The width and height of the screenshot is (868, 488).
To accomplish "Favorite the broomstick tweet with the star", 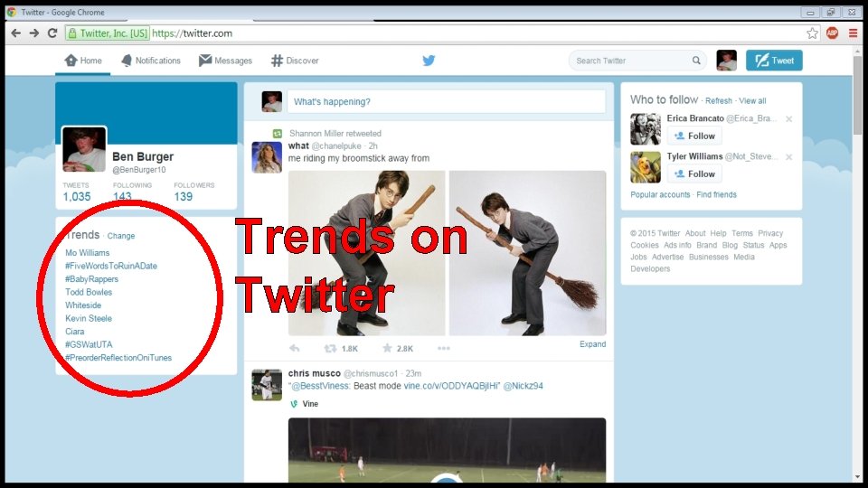I will click(387, 348).
